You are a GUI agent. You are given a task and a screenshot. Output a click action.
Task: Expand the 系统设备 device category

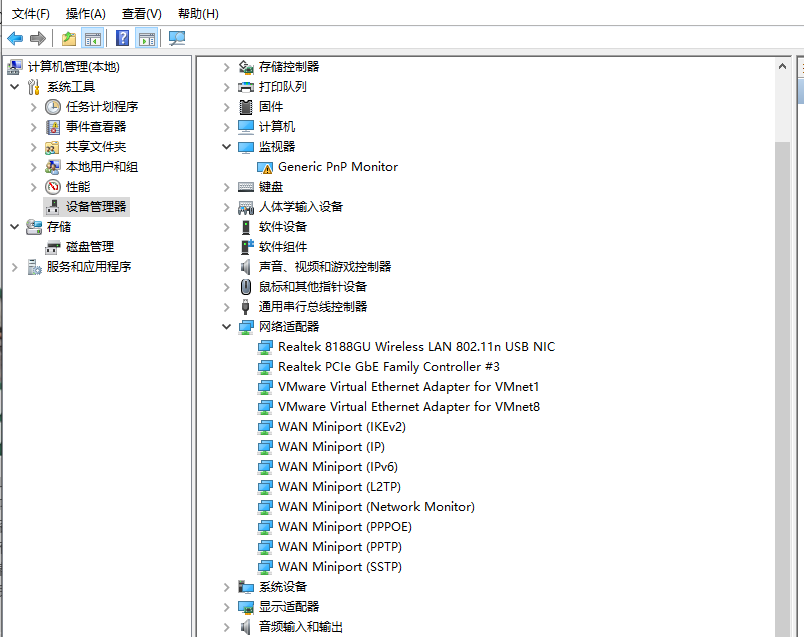tap(227, 587)
